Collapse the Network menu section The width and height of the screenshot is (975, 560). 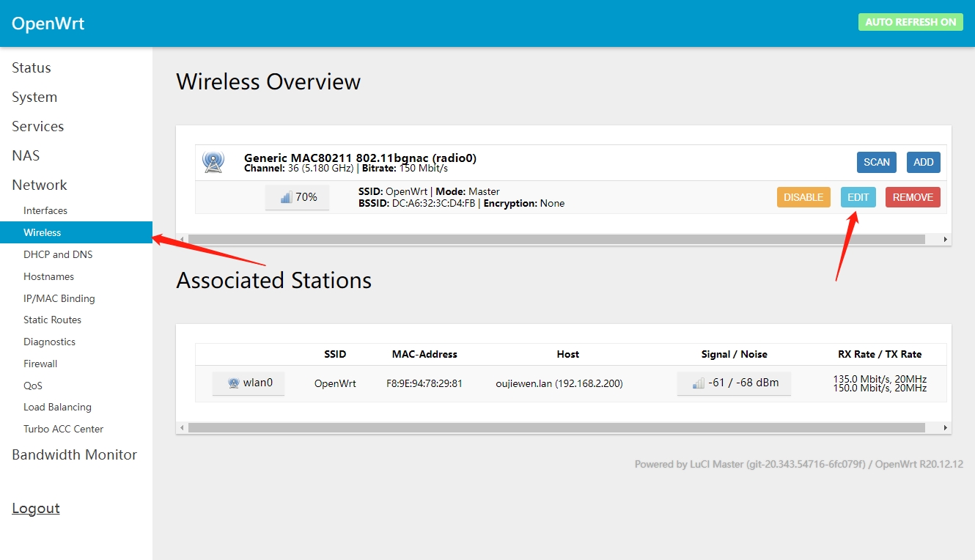(40, 185)
